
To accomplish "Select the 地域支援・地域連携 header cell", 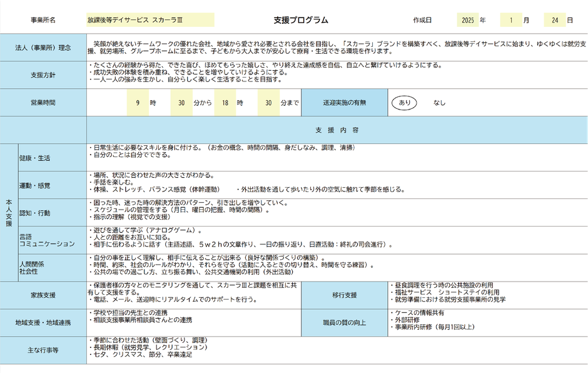I will coord(43,322).
